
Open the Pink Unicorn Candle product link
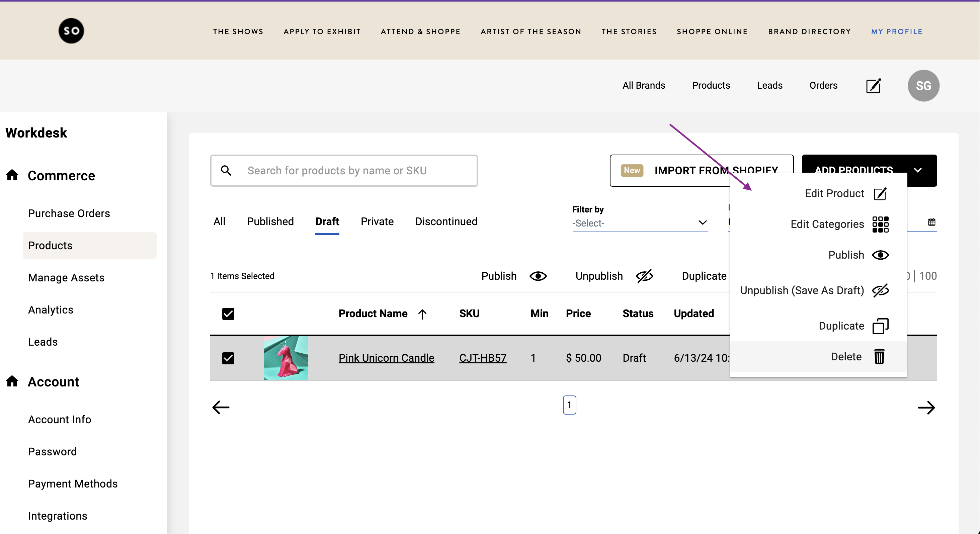tap(386, 358)
